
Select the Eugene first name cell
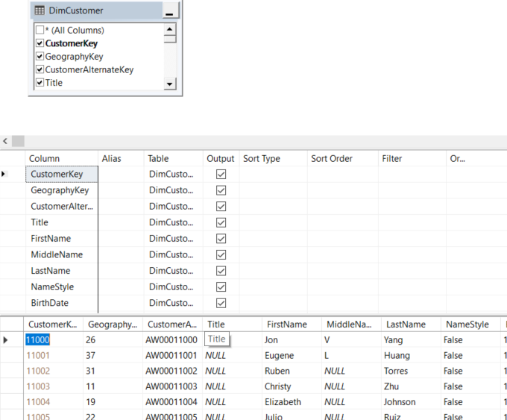292,355
